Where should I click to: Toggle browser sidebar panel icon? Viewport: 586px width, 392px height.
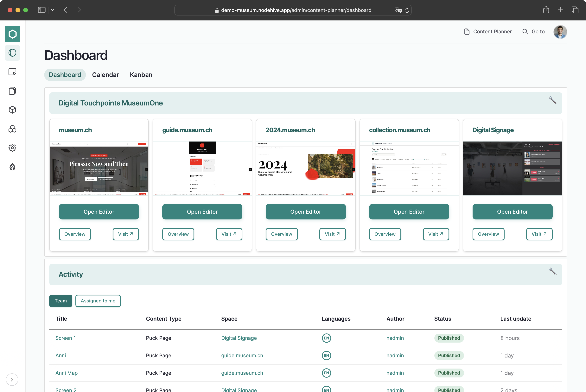(41, 10)
